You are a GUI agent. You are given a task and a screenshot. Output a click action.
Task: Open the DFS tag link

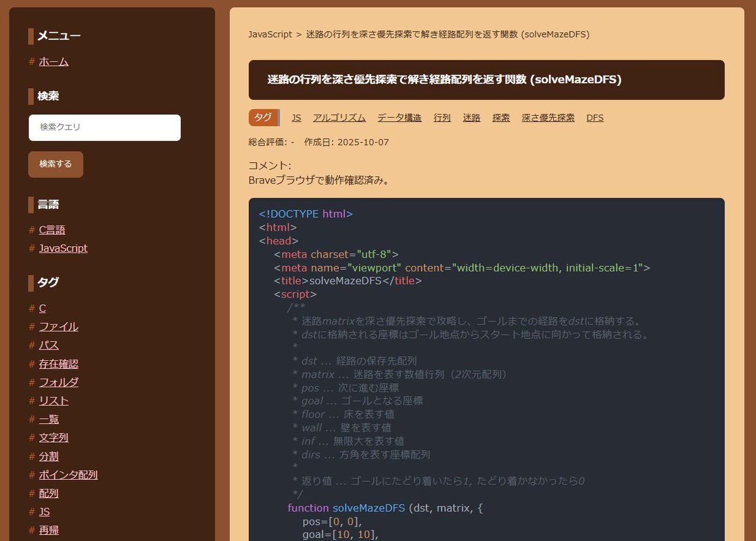tap(595, 118)
